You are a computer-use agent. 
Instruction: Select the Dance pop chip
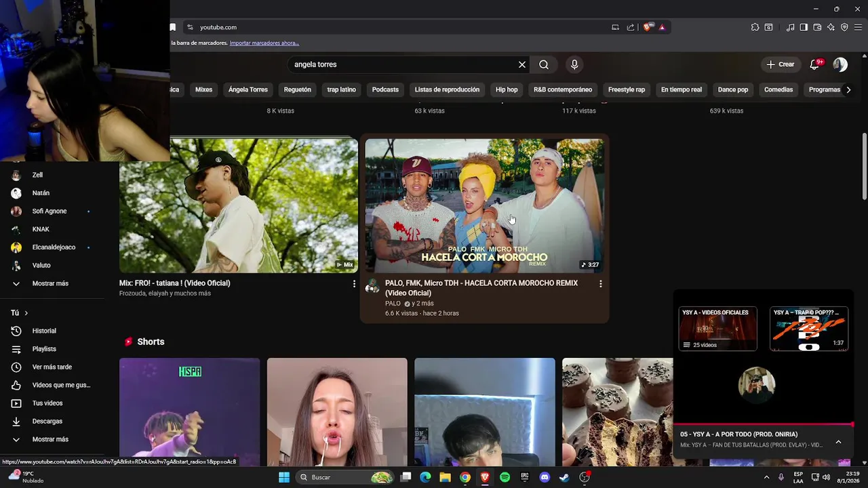pos(733,89)
